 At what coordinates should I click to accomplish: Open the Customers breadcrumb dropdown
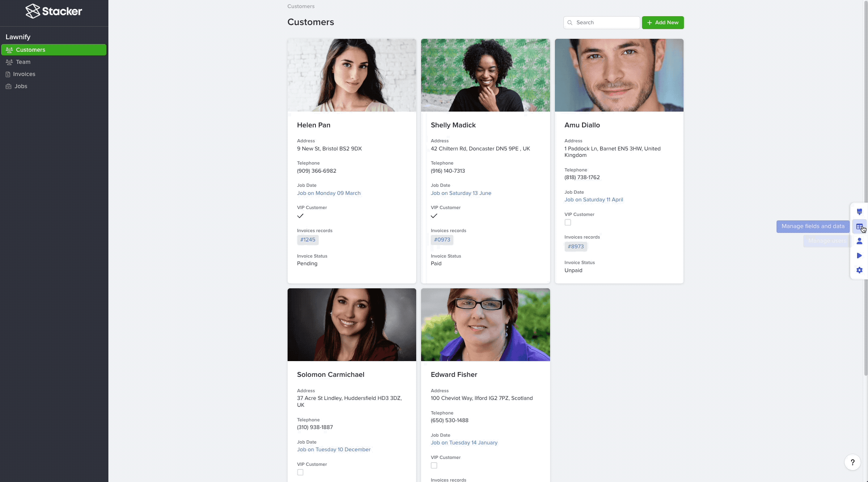tap(301, 6)
